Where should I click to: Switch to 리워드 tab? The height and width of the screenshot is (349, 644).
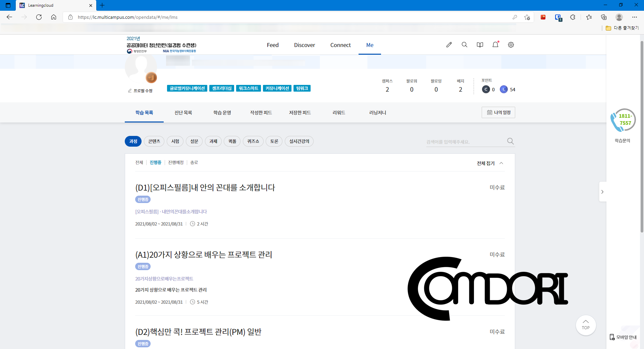pos(339,113)
